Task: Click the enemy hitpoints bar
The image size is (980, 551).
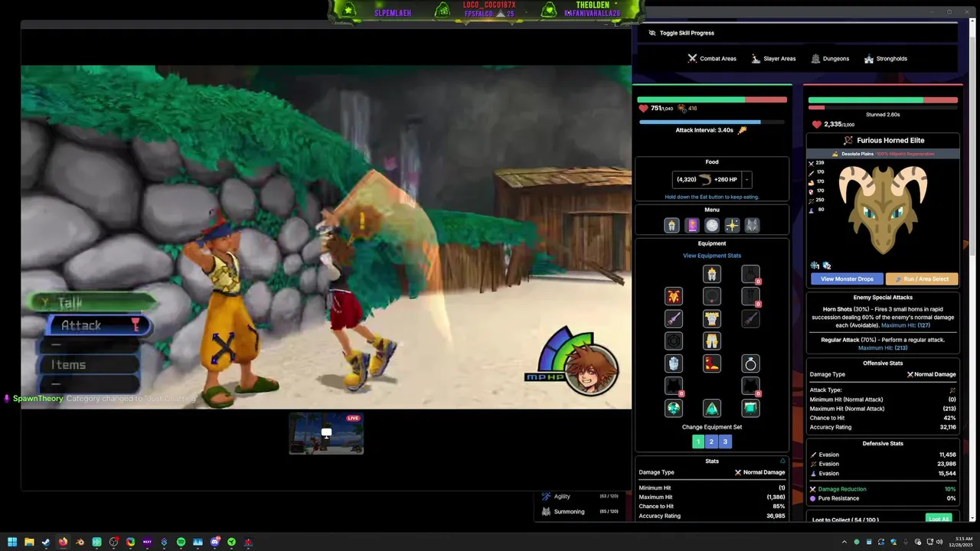Action: click(x=883, y=99)
